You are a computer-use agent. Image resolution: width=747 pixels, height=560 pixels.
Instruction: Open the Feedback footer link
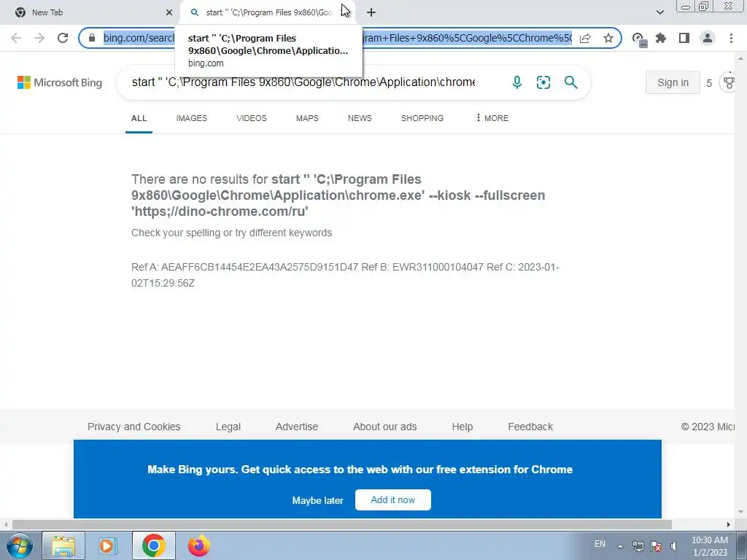point(530,427)
